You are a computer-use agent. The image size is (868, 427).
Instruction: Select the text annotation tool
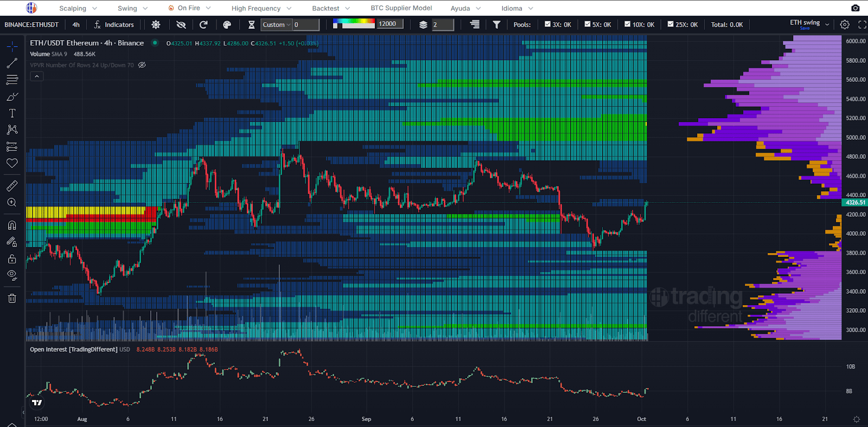(x=12, y=113)
